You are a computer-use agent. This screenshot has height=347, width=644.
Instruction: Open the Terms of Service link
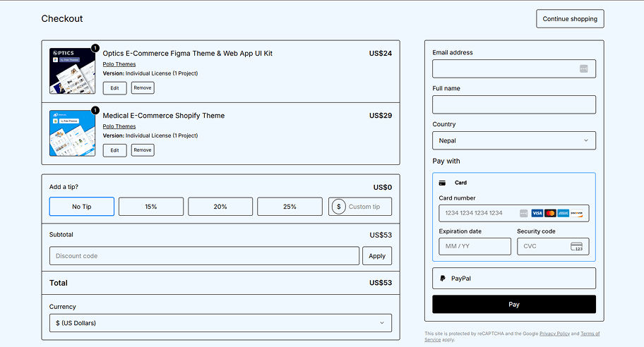590,334
